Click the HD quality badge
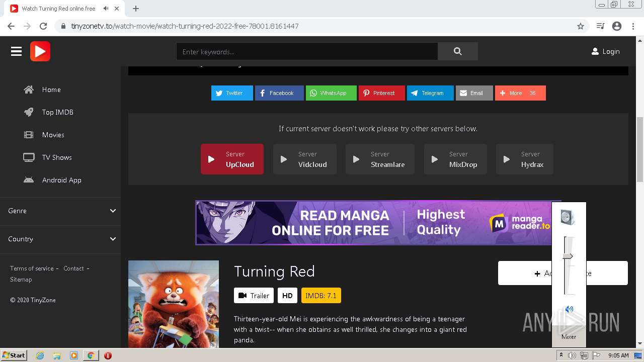644x362 pixels. tap(287, 296)
